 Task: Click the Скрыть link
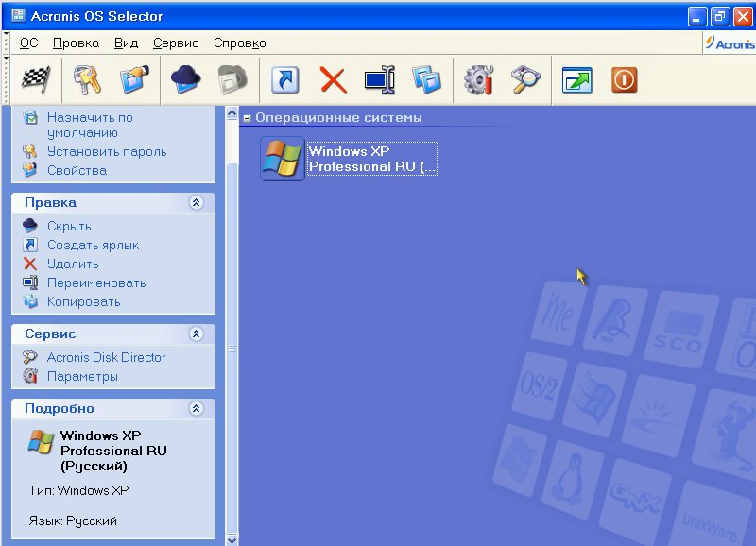pyautogui.click(x=69, y=226)
